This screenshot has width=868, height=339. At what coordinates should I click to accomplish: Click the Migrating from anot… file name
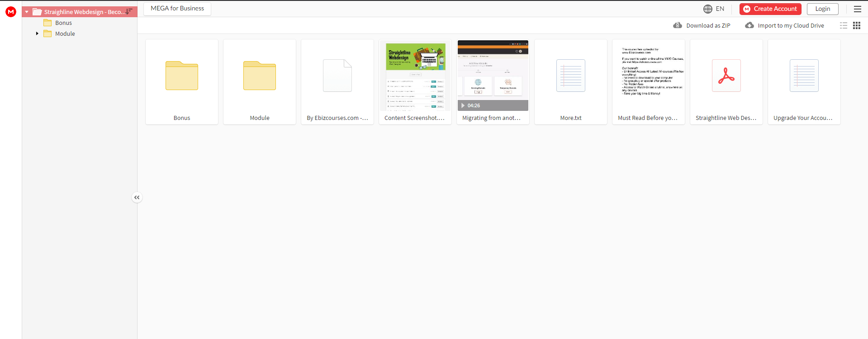point(492,118)
